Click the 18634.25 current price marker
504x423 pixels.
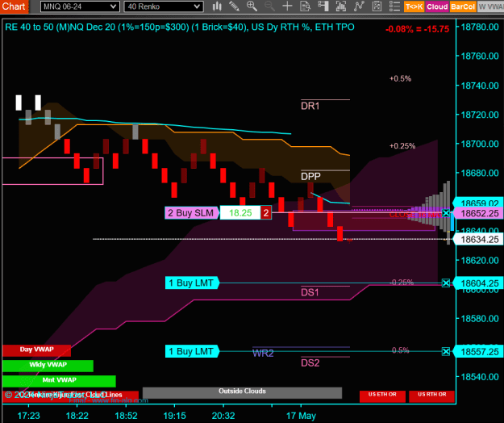pyautogui.click(x=478, y=239)
